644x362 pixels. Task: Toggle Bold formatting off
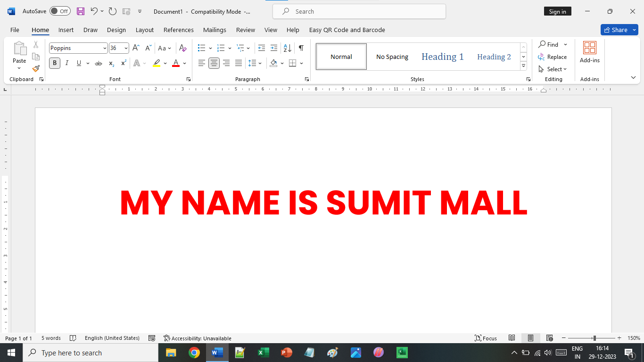(55, 63)
